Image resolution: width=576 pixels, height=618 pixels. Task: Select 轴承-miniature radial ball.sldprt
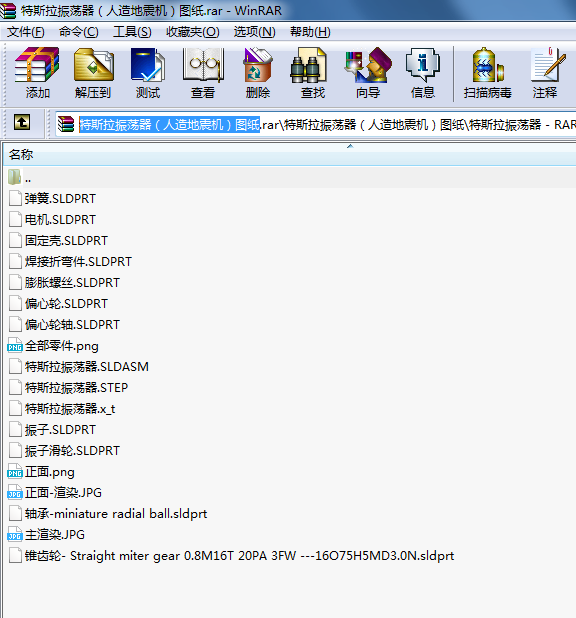point(116,514)
